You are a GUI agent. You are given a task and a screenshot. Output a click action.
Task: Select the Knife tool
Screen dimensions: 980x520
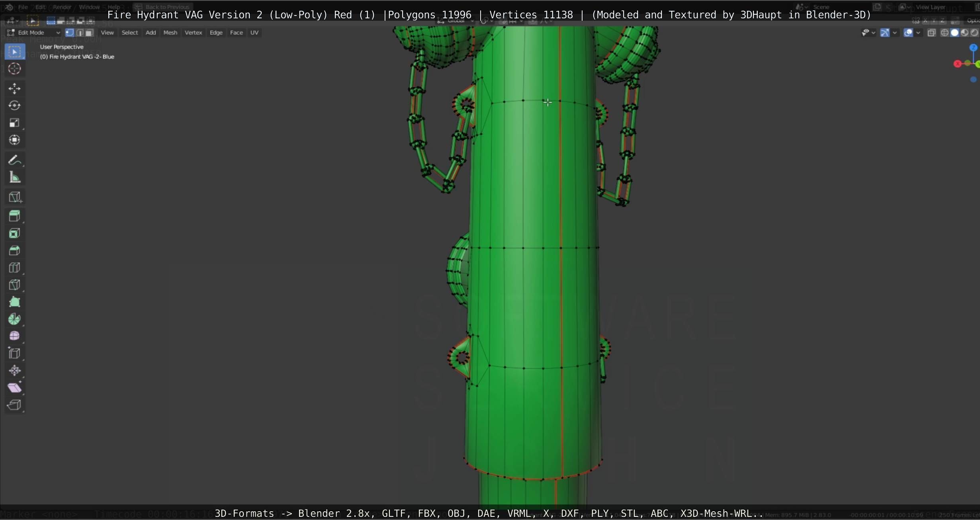[x=15, y=285]
